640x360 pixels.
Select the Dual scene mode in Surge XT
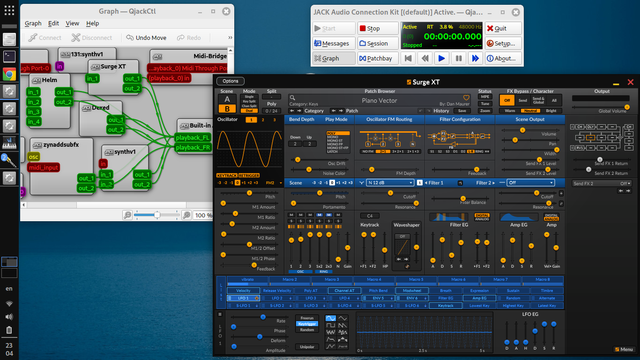click(x=249, y=111)
